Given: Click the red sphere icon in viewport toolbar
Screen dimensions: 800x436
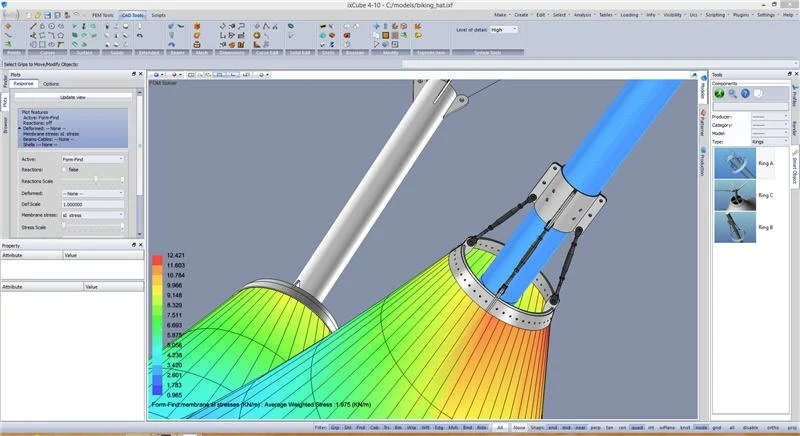Looking at the screenshot, I should 174,74.
